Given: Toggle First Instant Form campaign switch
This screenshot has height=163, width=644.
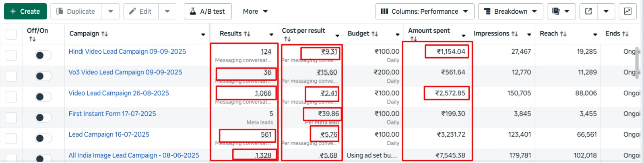Looking at the screenshot, I should (x=43, y=117).
